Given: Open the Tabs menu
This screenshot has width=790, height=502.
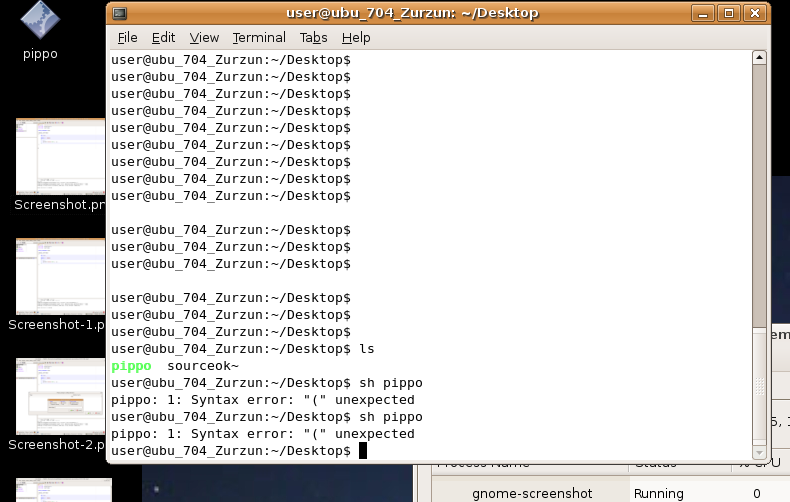Looking at the screenshot, I should [x=313, y=38].
